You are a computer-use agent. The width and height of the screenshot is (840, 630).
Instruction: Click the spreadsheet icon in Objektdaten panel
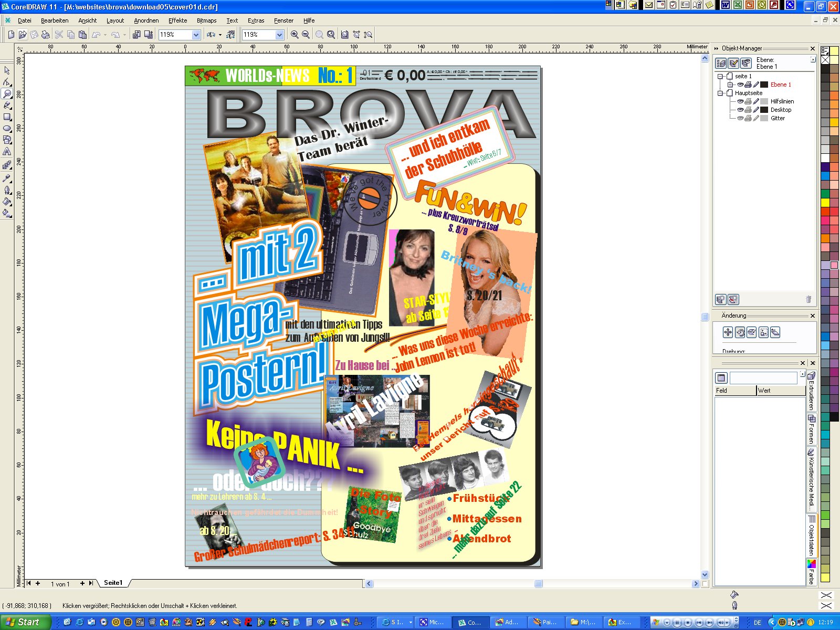coord(721,377)
